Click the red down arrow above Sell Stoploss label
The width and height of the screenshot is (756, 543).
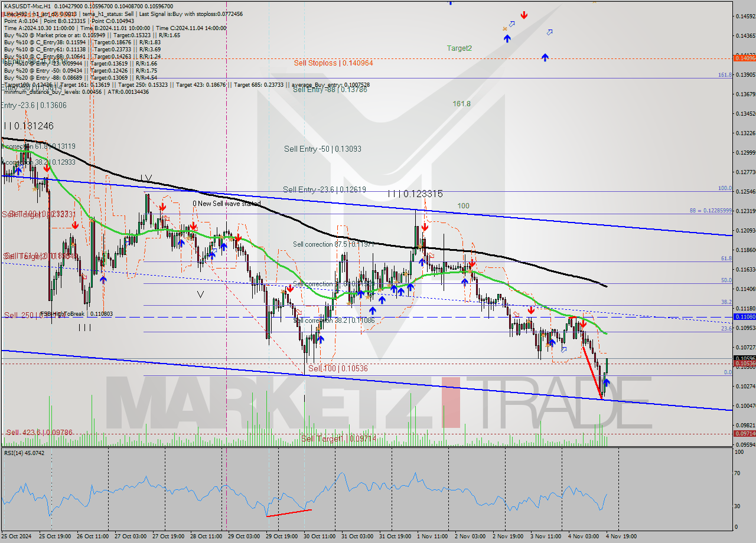[x=524, y=15]
